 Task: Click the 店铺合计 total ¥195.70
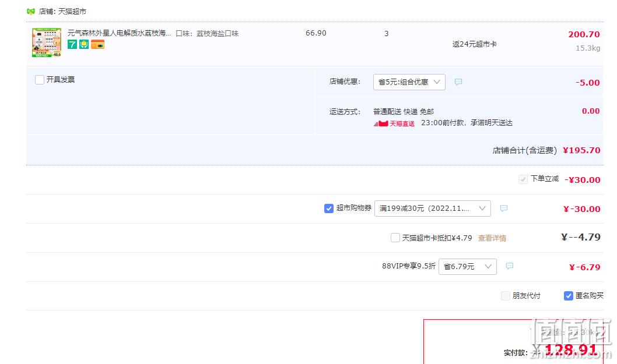[581, 150]
